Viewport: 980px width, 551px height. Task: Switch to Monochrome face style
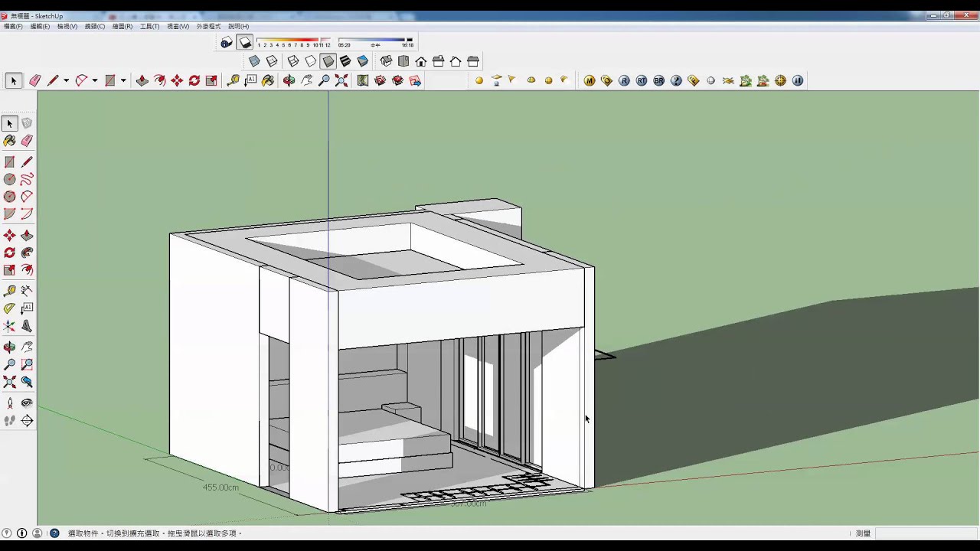point(363,61)
